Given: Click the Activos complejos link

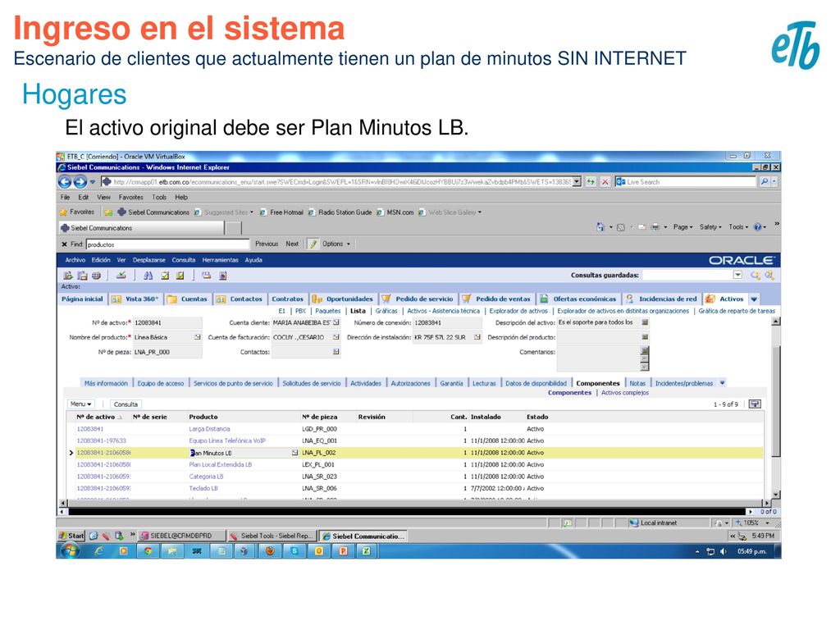Looking at the screenshot, I should coord(624,393).
